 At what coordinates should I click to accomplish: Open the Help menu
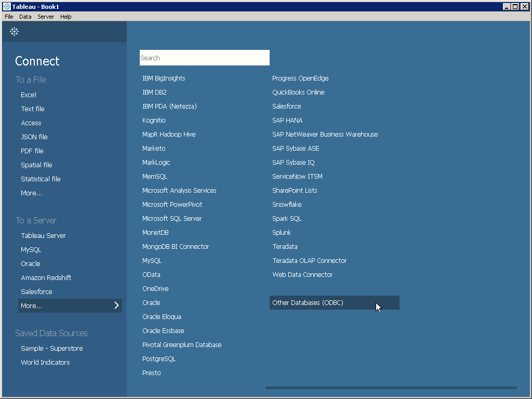[x=65, y=17]
